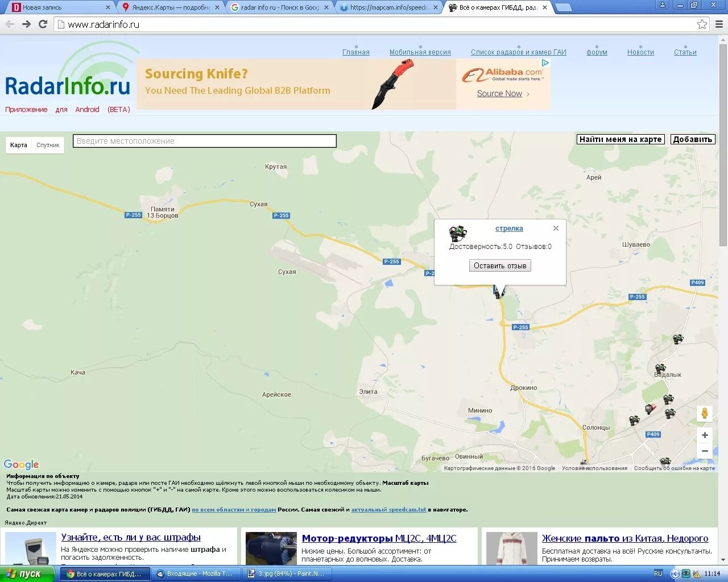The image size is (728, 582).
Task: Click the women's coat ad thumbnail
Action: pyautogui.click(x=512, y=548)
